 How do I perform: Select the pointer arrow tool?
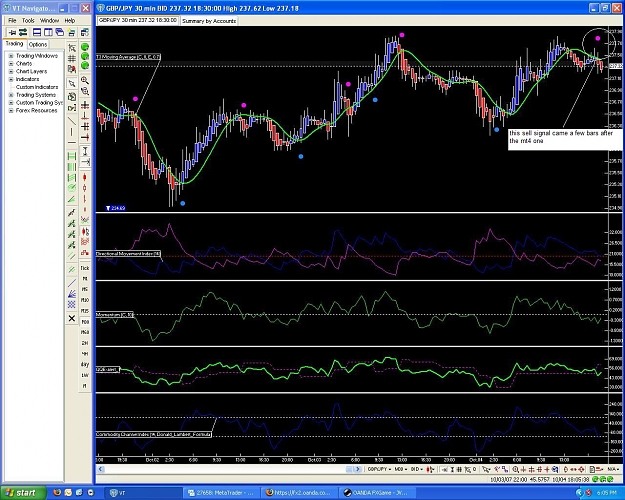coord(72,84)
